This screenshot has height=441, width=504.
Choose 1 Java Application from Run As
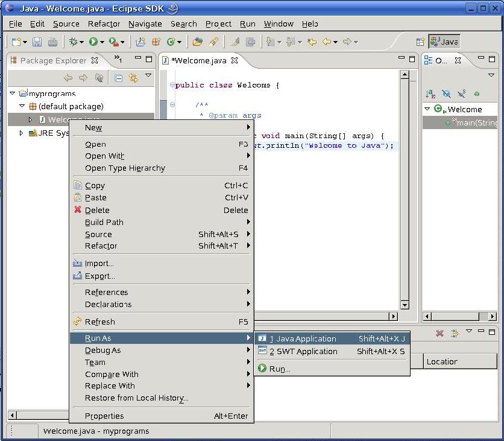[332, 338]
